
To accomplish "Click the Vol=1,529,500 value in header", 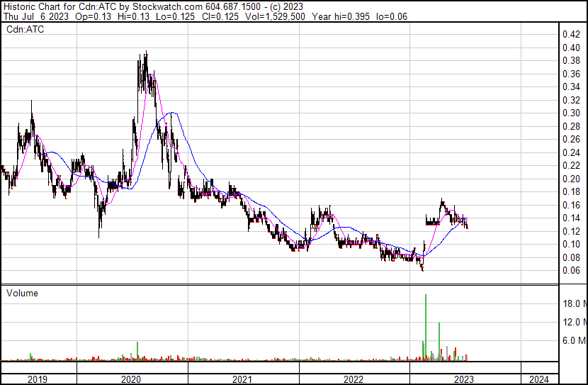I will point(273,16).
